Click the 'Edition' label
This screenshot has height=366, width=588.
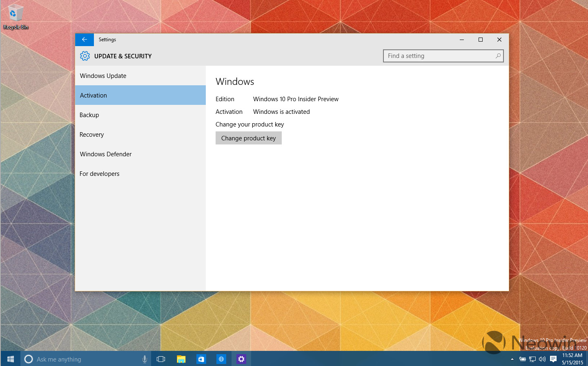pyautogui.click(x=225, y=99)
